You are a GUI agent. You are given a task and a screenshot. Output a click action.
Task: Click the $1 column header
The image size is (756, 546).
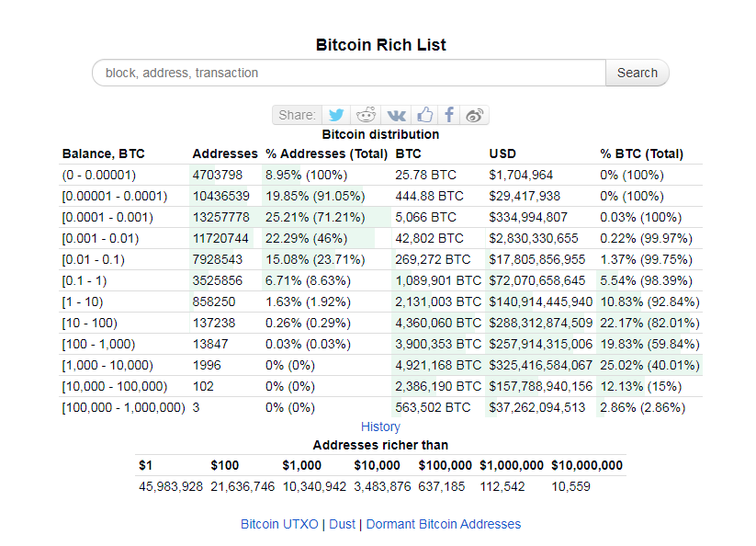tap(146, 466)
